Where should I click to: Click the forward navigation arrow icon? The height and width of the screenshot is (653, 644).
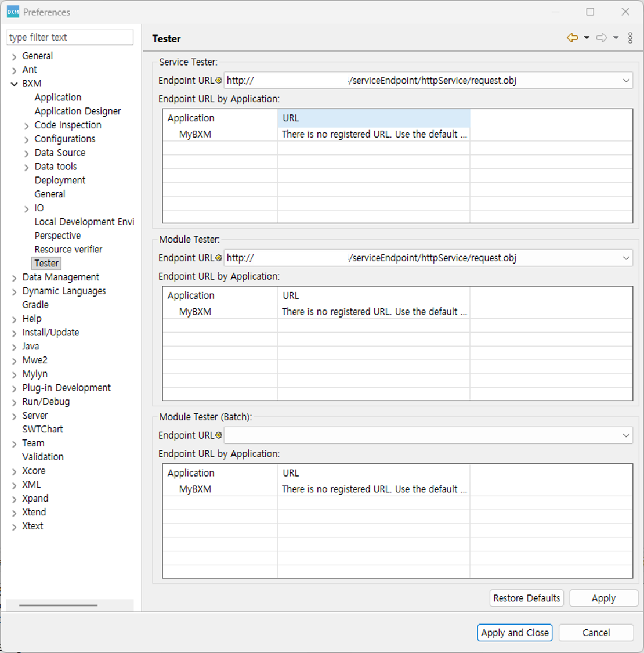(602, 38)
